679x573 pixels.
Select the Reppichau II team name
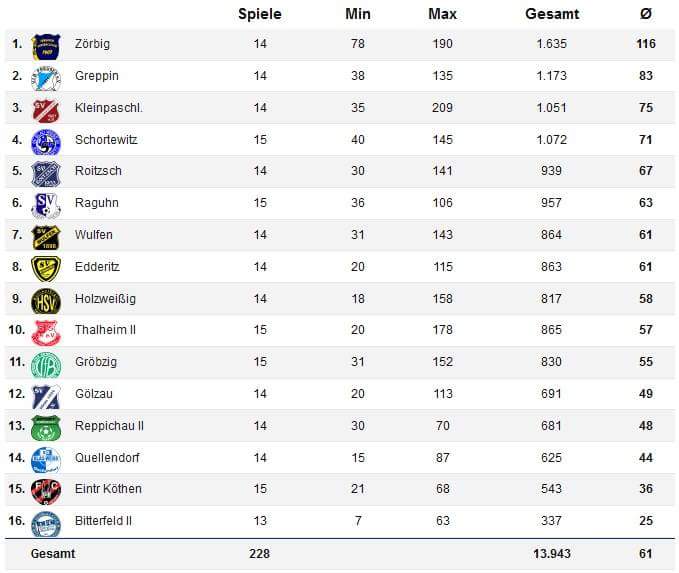[x=109, y=426]
